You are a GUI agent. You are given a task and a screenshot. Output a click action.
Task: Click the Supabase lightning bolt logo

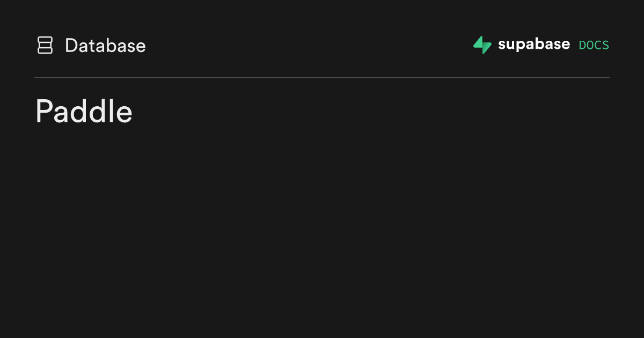tap(482, 45)
